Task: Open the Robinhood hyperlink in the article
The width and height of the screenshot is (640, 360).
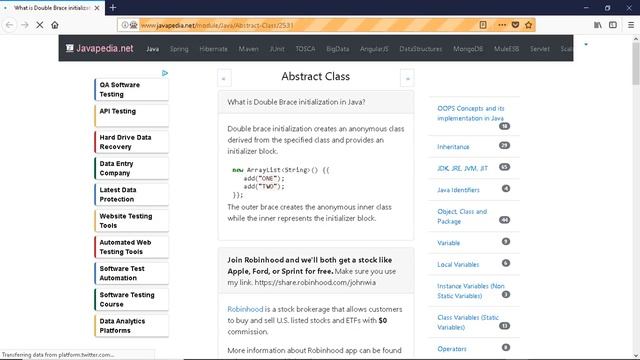Action: coord(245,309)
